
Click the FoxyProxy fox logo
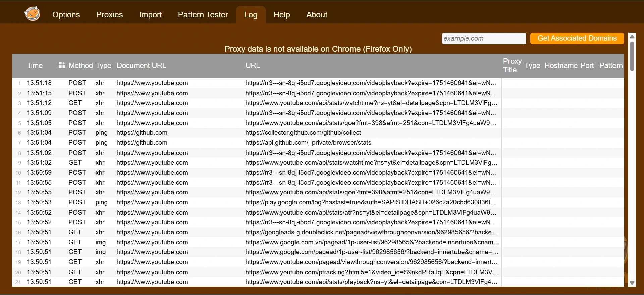[x=32, y=14]
